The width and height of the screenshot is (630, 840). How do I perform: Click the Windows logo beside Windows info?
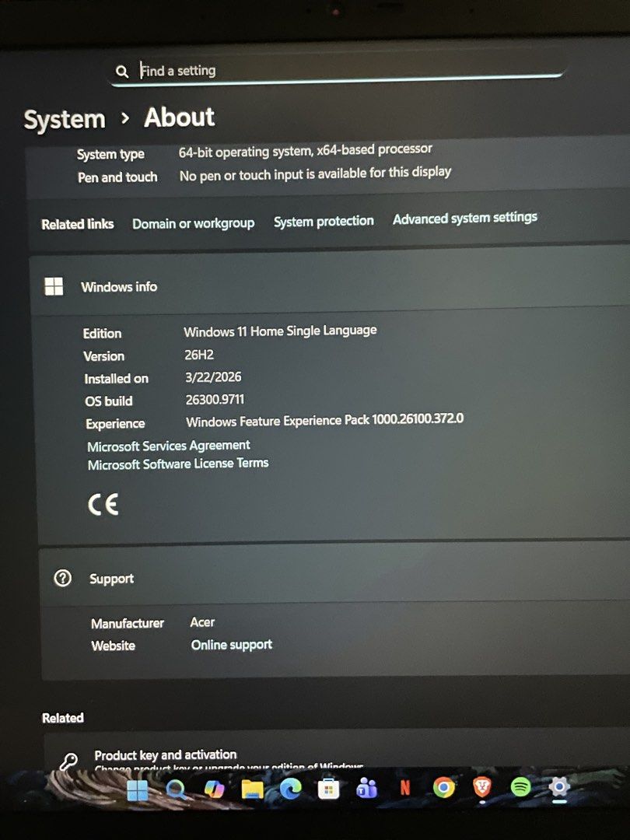[54, 286]
